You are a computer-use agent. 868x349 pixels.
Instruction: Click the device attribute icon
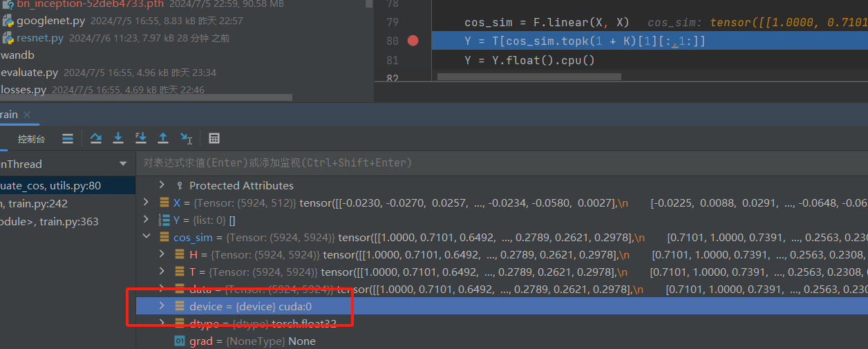point(180,305)
